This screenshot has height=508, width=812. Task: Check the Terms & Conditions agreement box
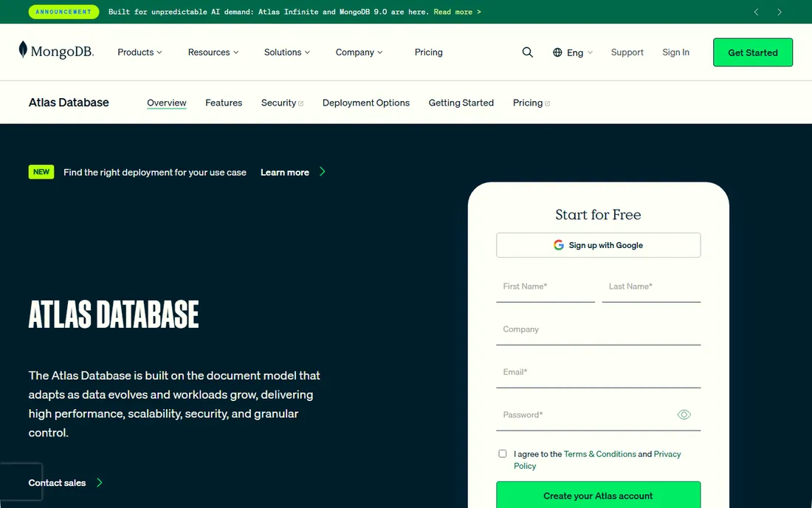(502, 453)
